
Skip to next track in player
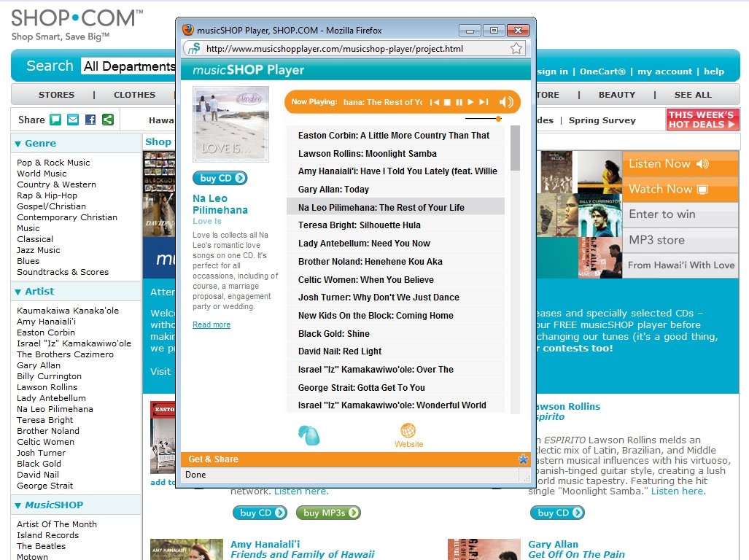point(484,102)
